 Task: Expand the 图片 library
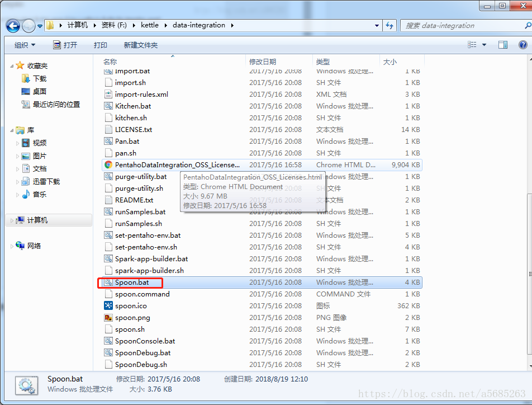17,156
